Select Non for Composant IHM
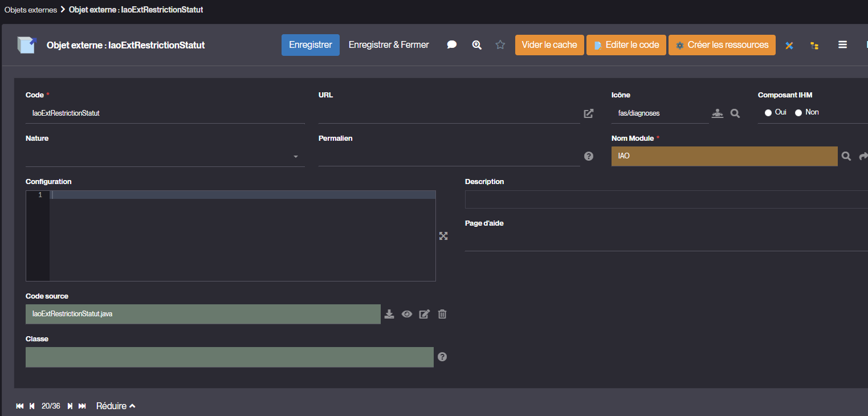 click(798, 113)
